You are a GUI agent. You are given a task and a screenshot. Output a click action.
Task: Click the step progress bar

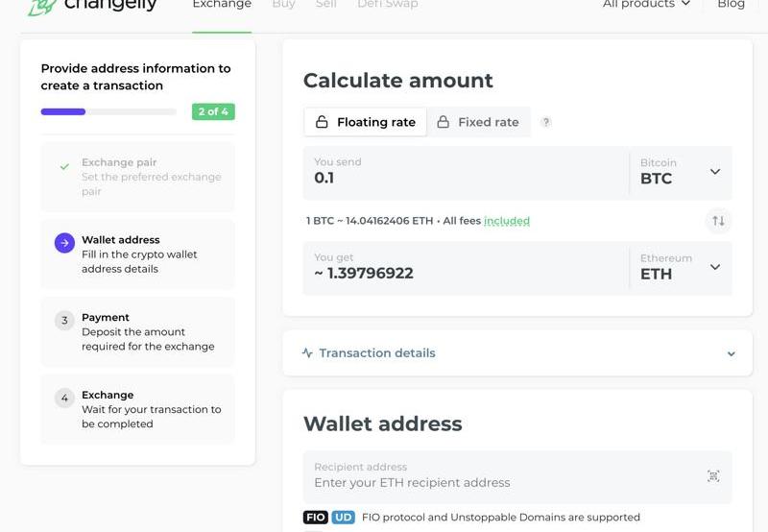coord(108,111)
